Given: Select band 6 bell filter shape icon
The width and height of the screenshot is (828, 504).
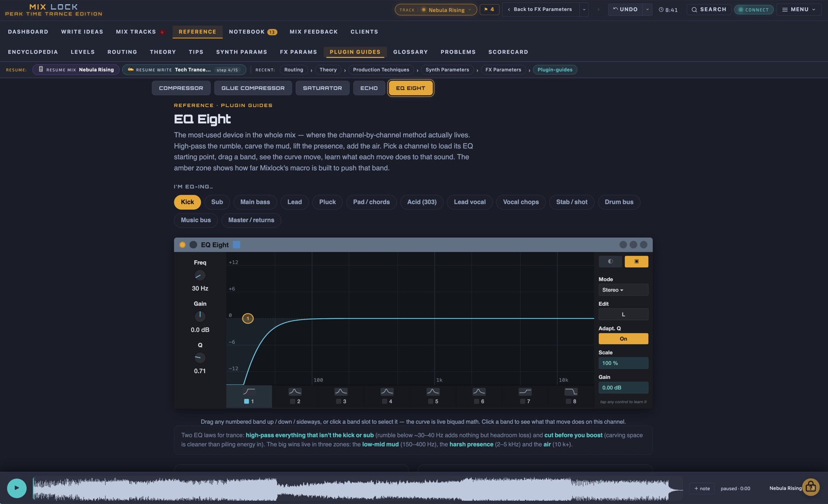Looking at the screenshot, I should click(479, 392).
